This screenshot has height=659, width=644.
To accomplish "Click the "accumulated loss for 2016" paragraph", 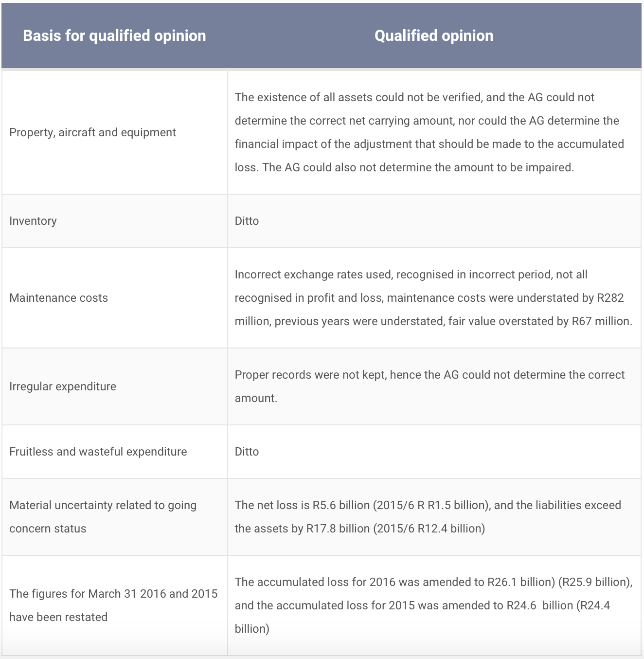I will [x=433, y=605].
